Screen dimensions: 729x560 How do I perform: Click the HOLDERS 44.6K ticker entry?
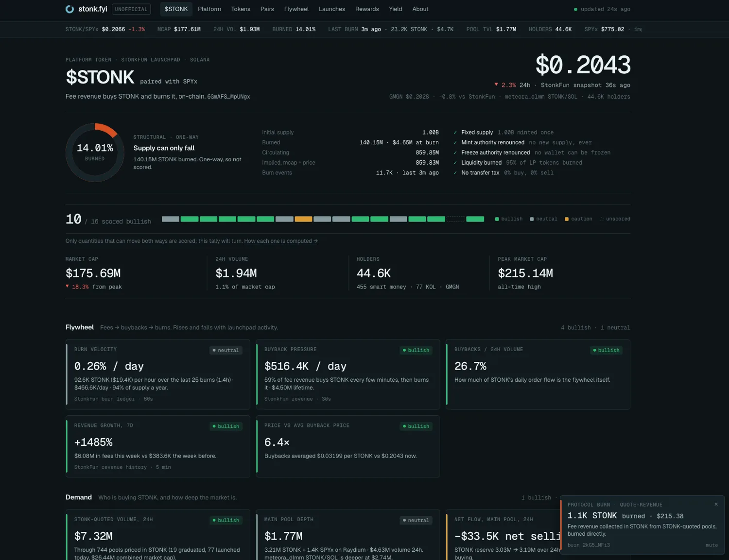[550, 29]
